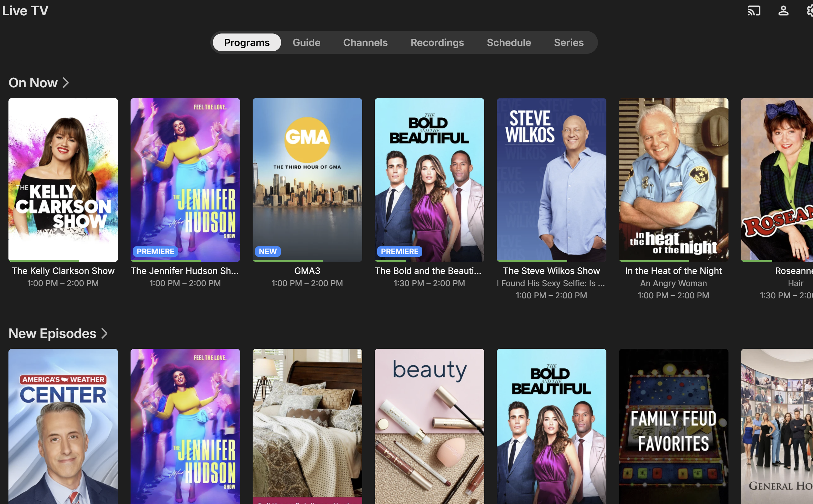Click In the Heat of the Night title
Viewport: 813px width, 504px height.
pos(673,271)
